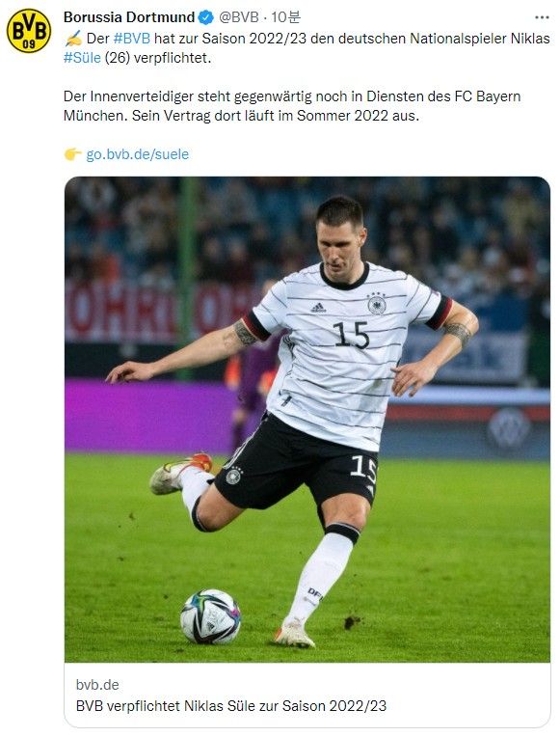560x737 pixels.
Task: Click the DFB crest on the jersey
Action: point(377,303)
